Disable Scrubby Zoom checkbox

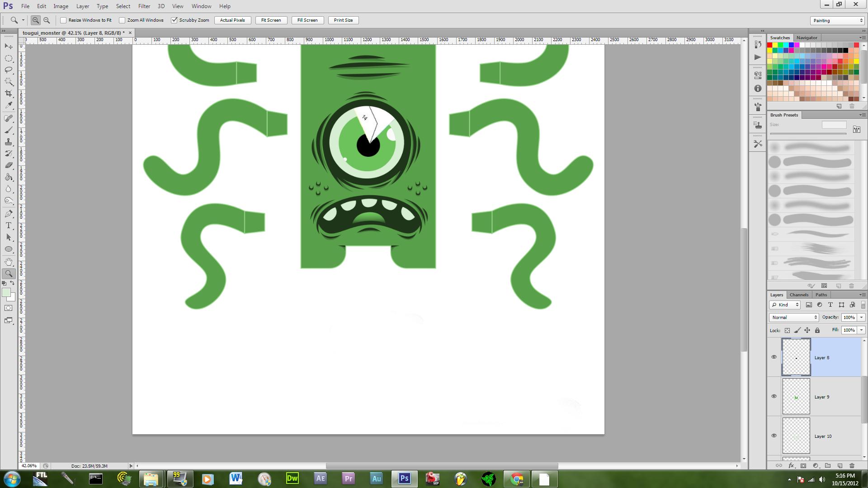(174, 20)
